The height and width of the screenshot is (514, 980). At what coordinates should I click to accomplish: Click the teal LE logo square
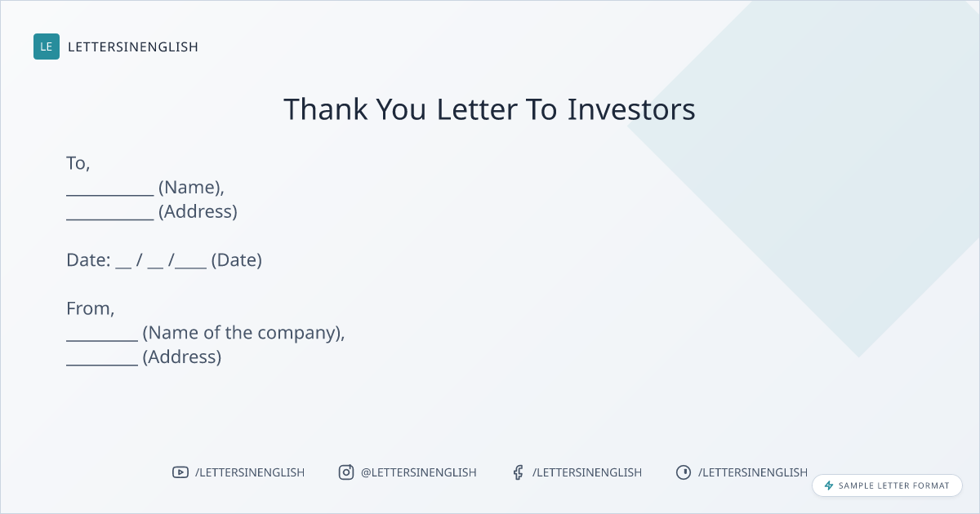click(x=47, y=47)
